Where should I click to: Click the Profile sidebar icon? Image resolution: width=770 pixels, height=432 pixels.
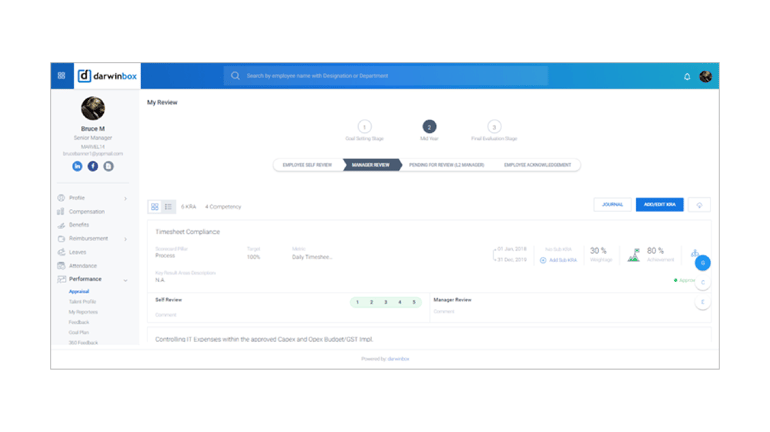(61, 198)
